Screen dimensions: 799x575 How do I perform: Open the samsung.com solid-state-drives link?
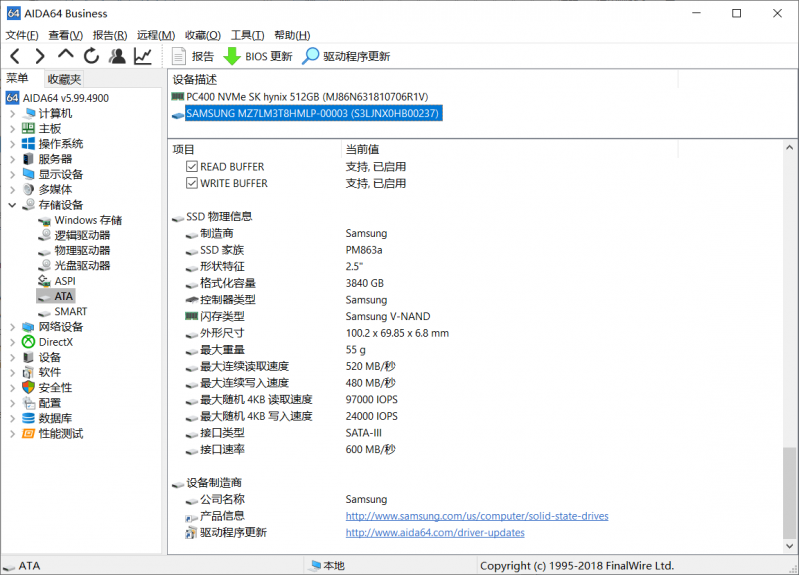pyautogui.click(x=477, y=516)
